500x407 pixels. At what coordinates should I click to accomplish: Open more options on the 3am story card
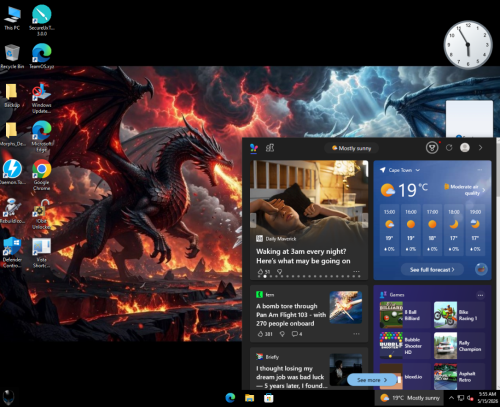(x=356, y=272)
